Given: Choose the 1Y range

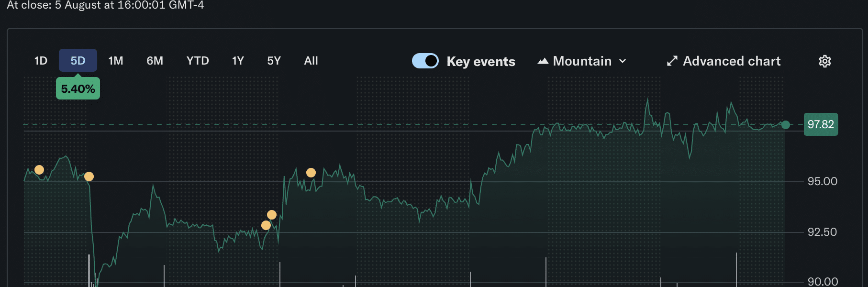Looking at the screenshot, I should [238, 61].
